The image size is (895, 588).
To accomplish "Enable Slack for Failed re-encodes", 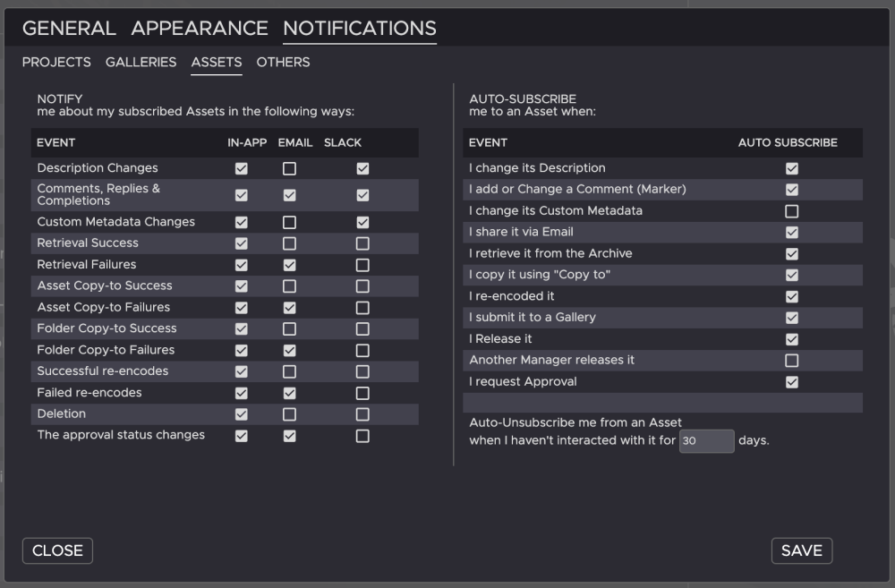I will [362, 393].
